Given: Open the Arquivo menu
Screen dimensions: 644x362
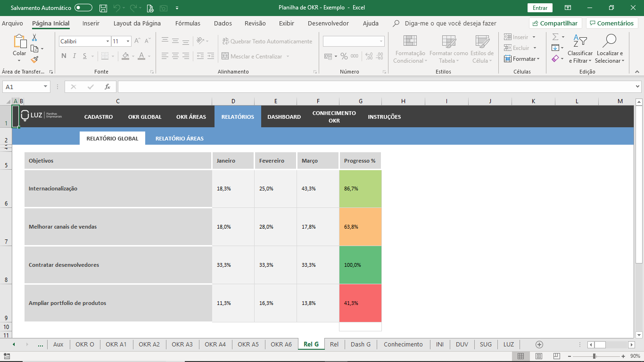Looking at the screenshot, I should click(x=12, y=23).
